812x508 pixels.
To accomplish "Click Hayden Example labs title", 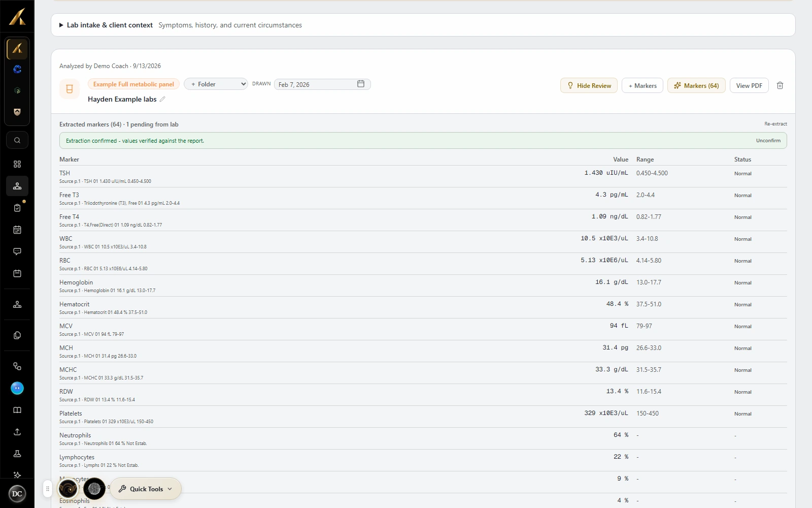I will click(122, 99).
